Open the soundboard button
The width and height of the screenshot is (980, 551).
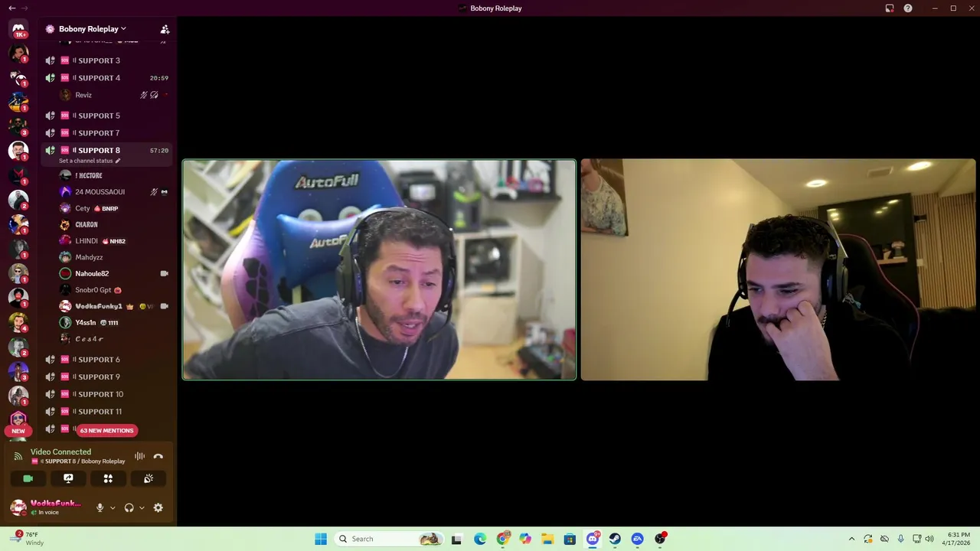click(x=149, y=478)
